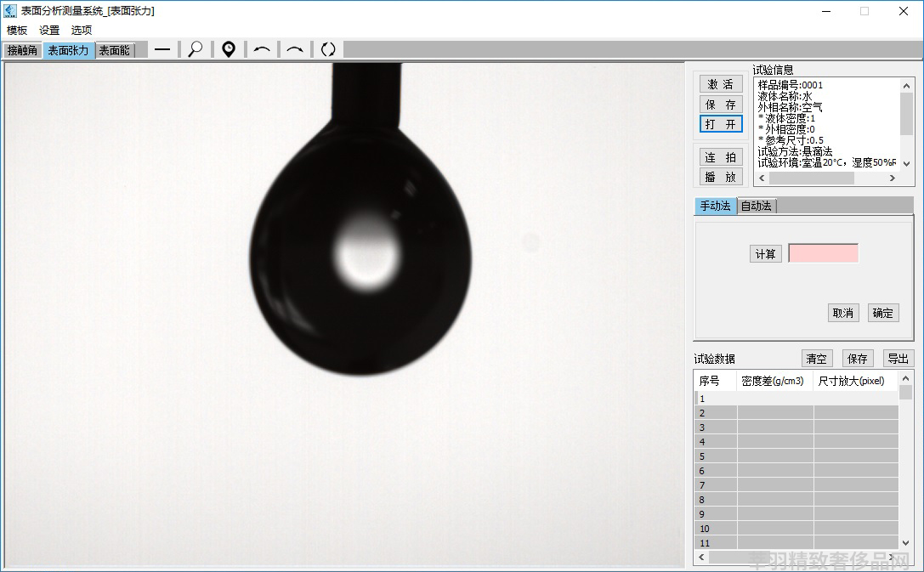Switch to the 接触角 tab

(x=22, y=51)
